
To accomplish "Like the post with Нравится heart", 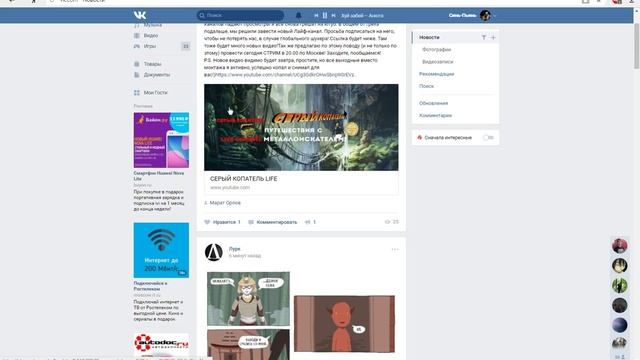I will [222, 222].
